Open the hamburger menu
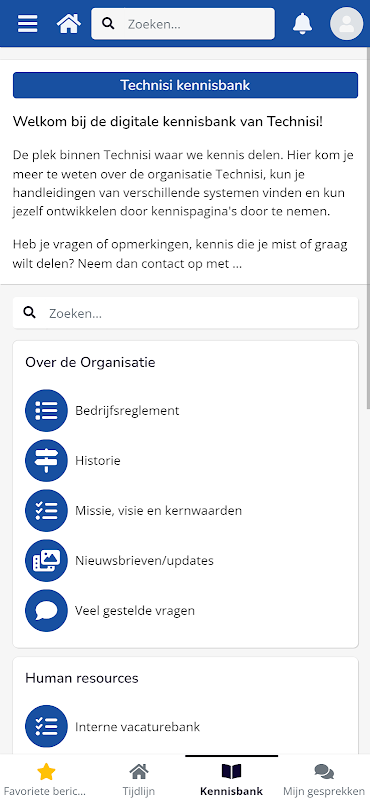This screenshot has width=370, height=800. coord(28,23)
